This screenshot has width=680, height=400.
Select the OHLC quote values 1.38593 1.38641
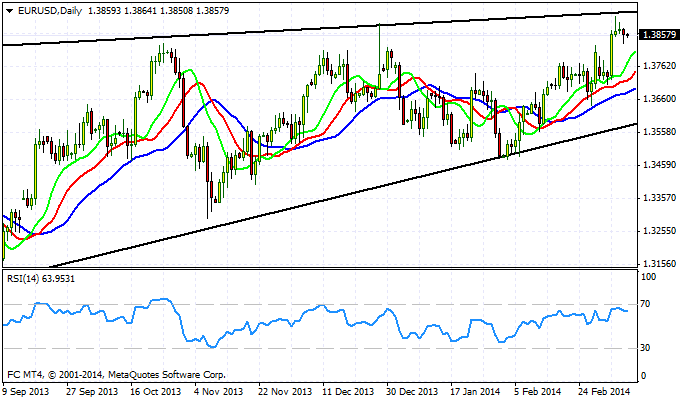pyautogui.click(x=122, y=11)
